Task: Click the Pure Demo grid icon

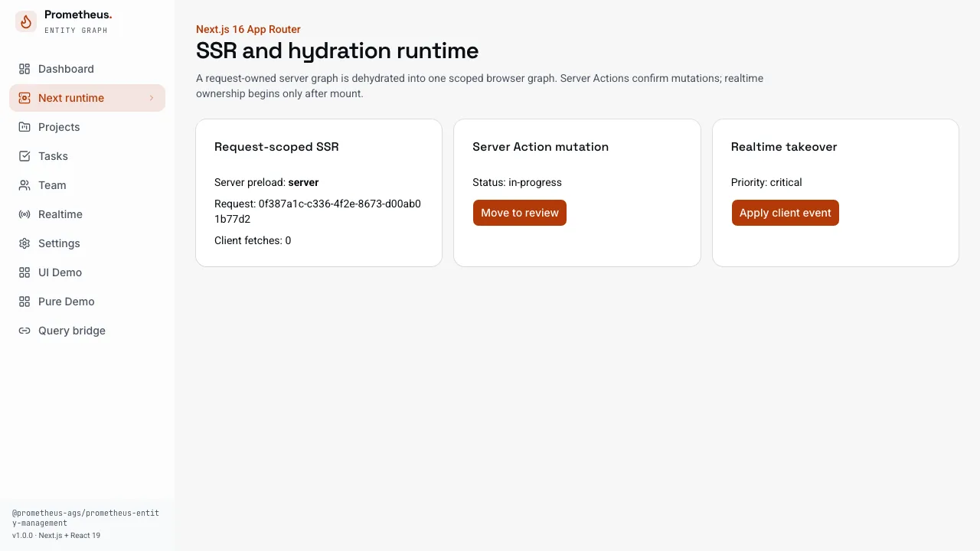Action: (x=24, y=302)
